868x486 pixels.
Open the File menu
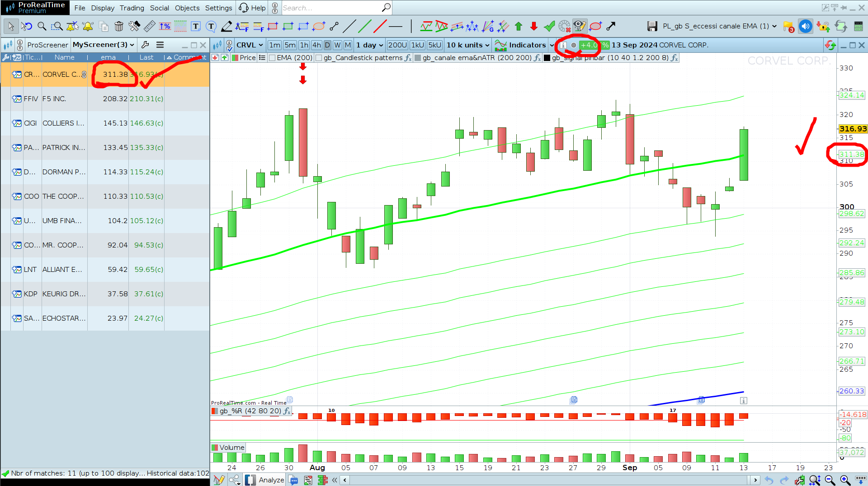[x=80, y=8]
